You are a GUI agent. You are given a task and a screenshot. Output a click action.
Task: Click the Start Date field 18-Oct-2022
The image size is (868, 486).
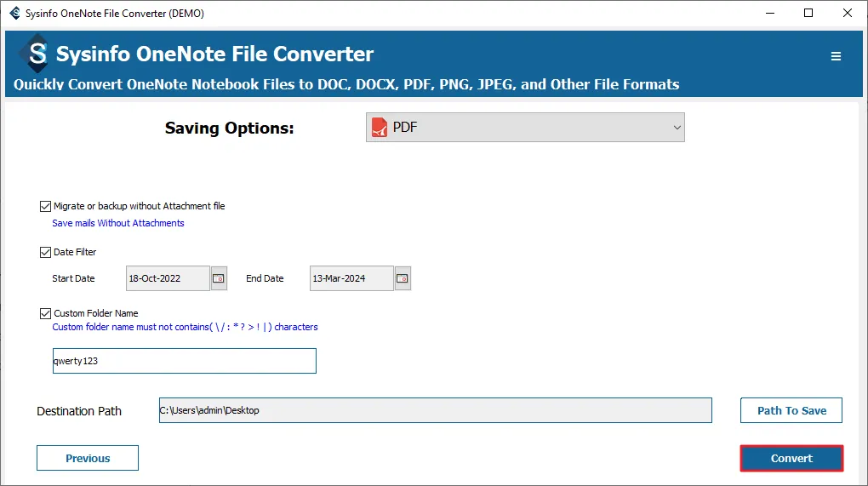tap(168, 278)
